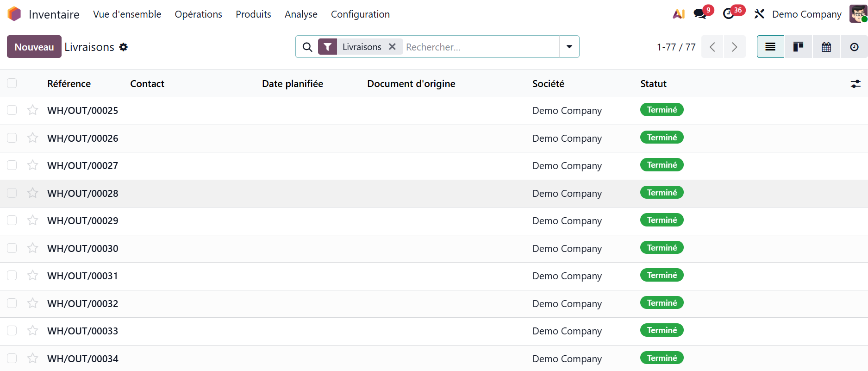Remove the Livraisons filter facet
This screenshot has height=371, width=868.
392,47
